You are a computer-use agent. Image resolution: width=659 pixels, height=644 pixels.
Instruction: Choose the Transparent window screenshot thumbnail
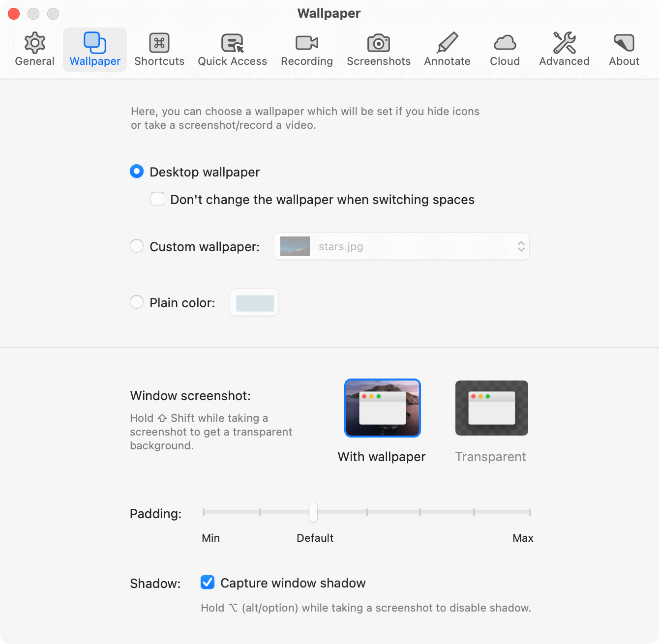point(492,408)
